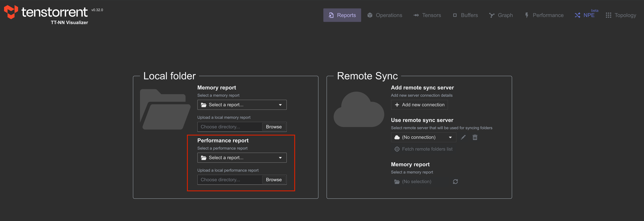644x221 pixels.
Task: Click the refresh icon next to No selection
Action: tap(455, 182)
